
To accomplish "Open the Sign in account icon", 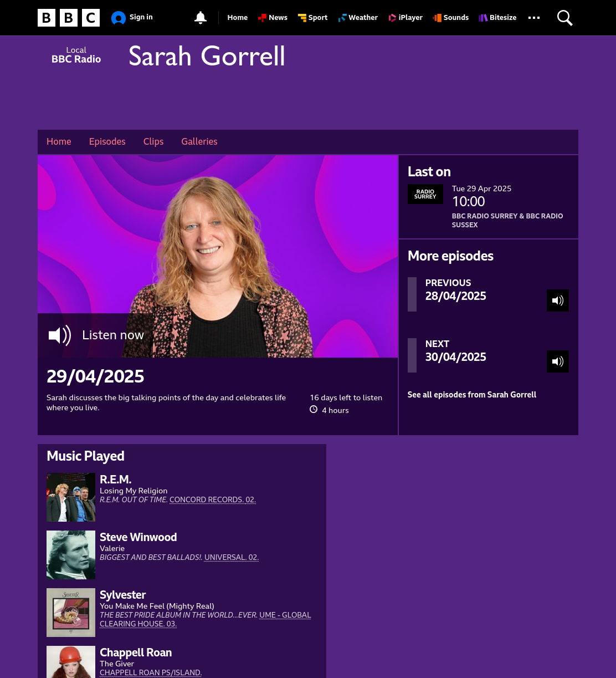I will point(119,18).
